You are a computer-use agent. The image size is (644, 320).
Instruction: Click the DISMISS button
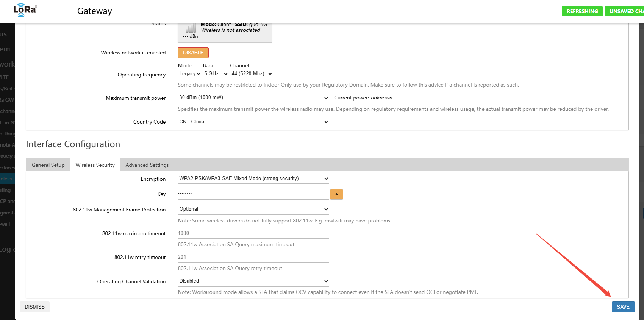tap(34, 307)
